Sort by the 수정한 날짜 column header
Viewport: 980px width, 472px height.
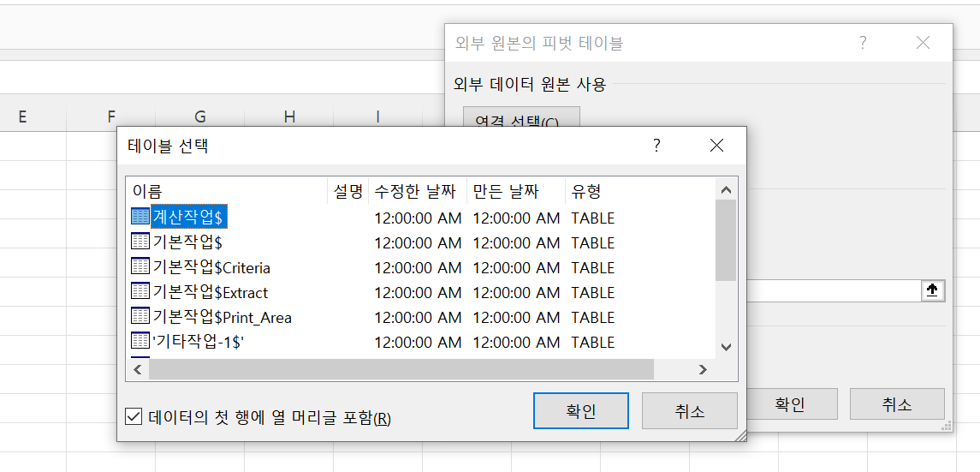417,192
